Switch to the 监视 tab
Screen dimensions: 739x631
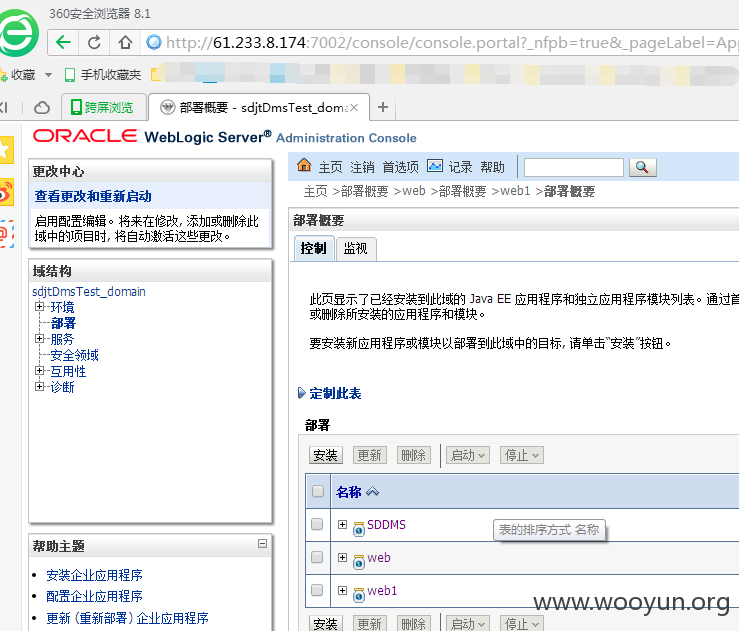coord(356,248)
